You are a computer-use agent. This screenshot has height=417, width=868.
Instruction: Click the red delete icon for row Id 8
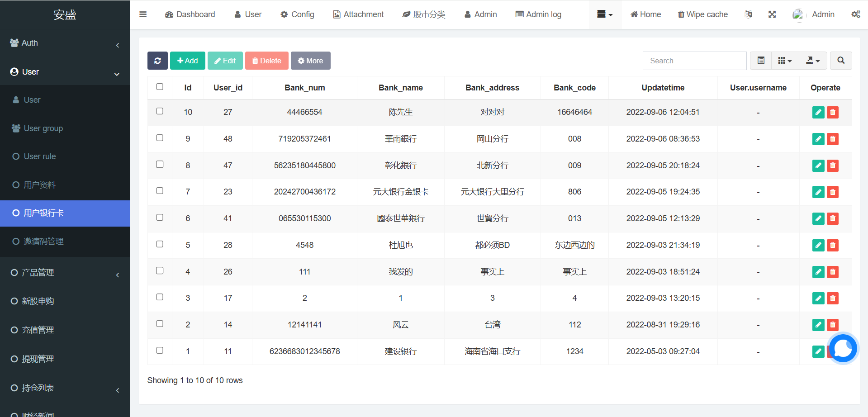[x=832, y=166]
